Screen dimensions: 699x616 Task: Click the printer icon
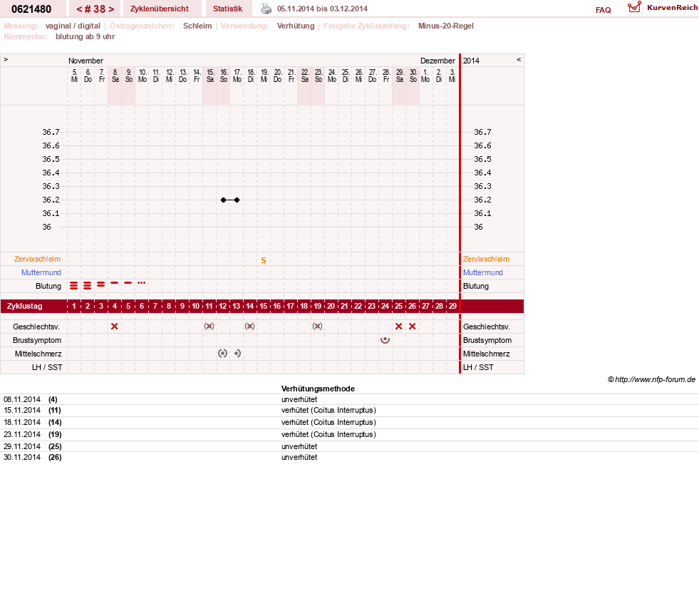click(x=266, y=9)
